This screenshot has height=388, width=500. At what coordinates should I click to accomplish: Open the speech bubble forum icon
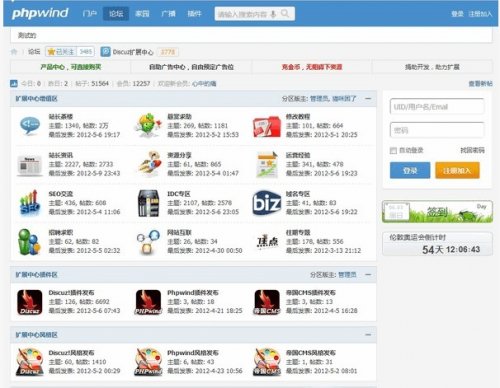coord(30,125)
